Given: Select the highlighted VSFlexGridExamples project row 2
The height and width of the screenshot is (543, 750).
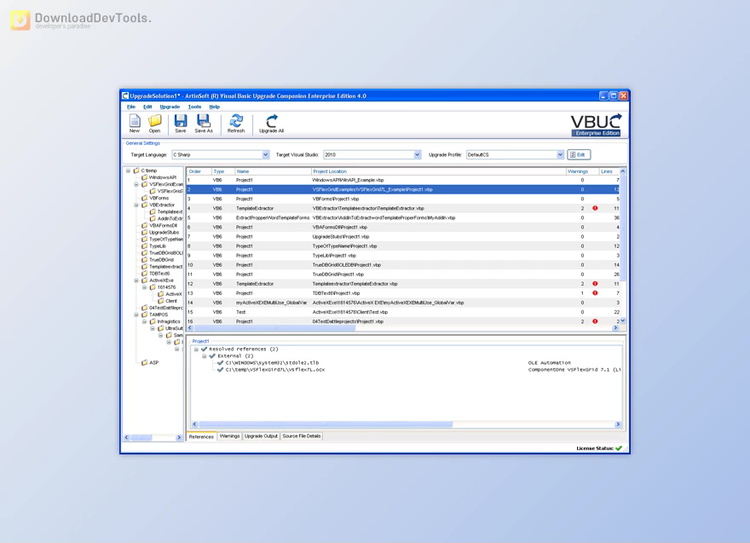Looking at the screenshot, I should 403,189.
